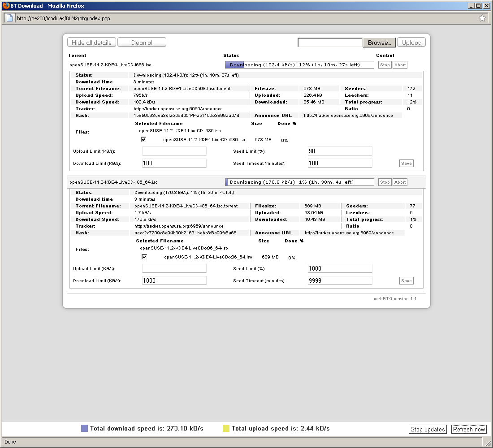Open file chooser with Browse button

(379, 43)
